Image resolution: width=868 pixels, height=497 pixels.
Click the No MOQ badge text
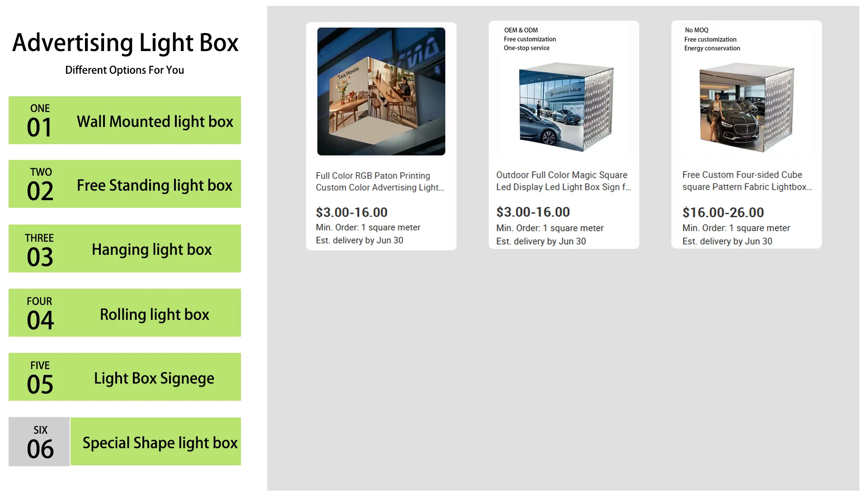[696, 30]
